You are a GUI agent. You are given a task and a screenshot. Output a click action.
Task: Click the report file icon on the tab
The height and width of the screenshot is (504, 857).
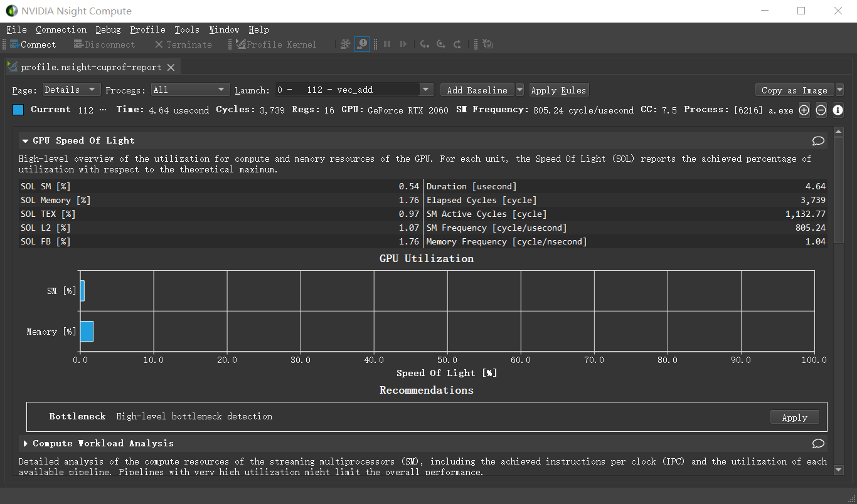[x=13, y=67]
